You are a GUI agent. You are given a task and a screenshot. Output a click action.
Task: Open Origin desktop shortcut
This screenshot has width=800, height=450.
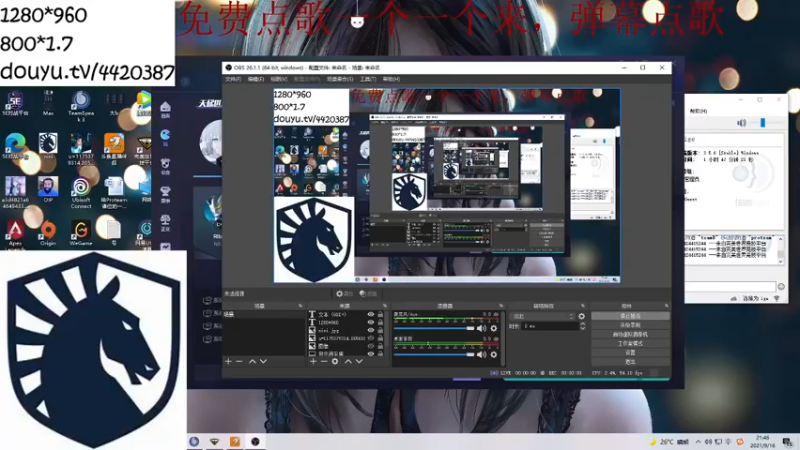click(x=48, y=234)
